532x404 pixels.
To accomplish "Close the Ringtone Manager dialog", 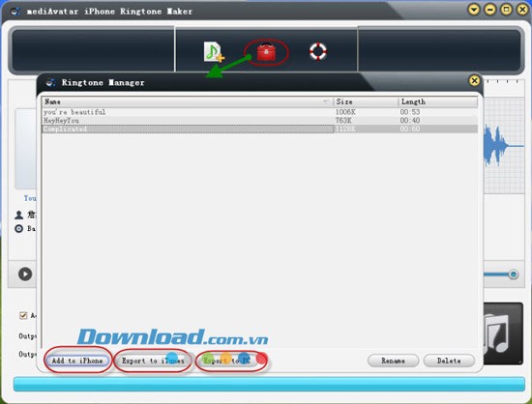I will coord(474,80).
